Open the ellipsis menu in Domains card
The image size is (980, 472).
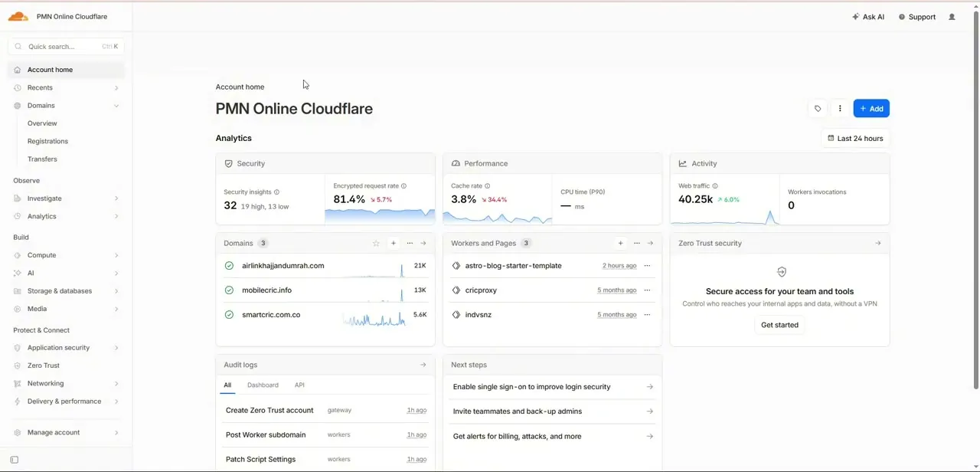click(410, 244)
